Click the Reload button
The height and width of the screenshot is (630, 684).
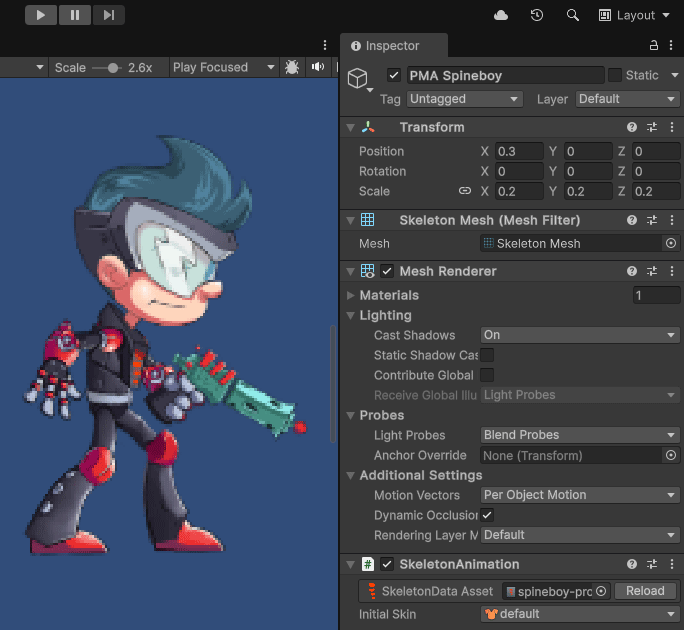coord(645,591)
